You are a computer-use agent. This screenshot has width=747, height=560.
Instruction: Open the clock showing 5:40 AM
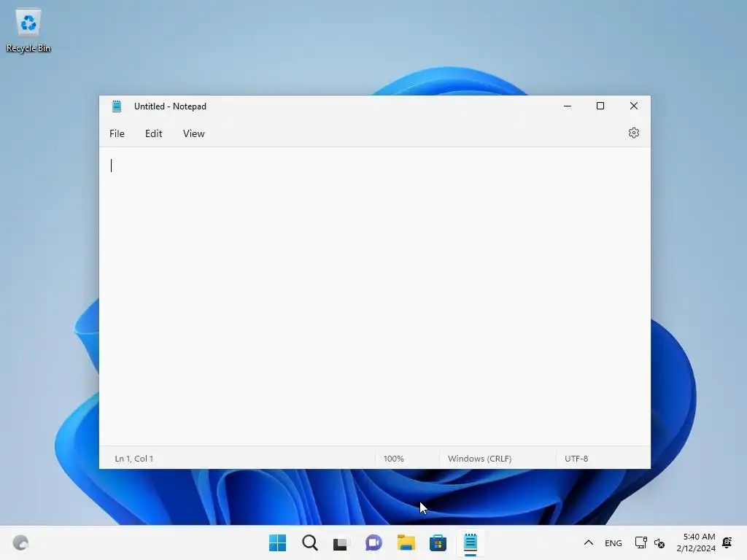(x=696, y=542)
